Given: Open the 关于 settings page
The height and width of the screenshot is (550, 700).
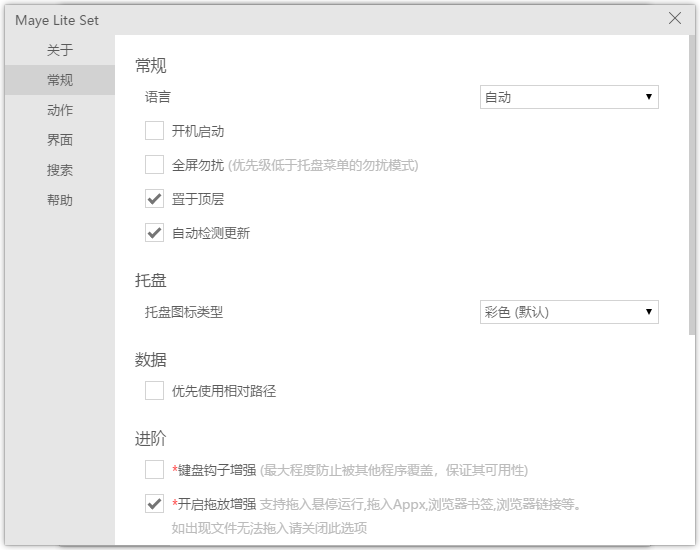Looking at the screenshot, I should point(60,50).
